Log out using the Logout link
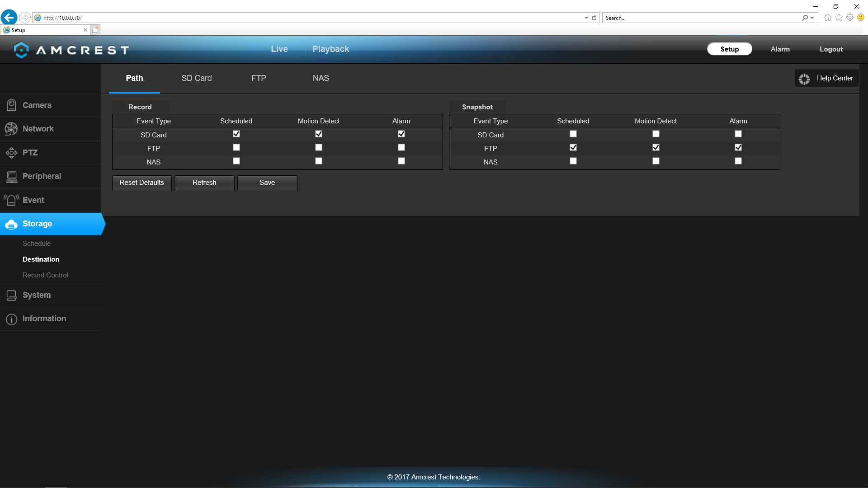 click(x=831, y=49)
